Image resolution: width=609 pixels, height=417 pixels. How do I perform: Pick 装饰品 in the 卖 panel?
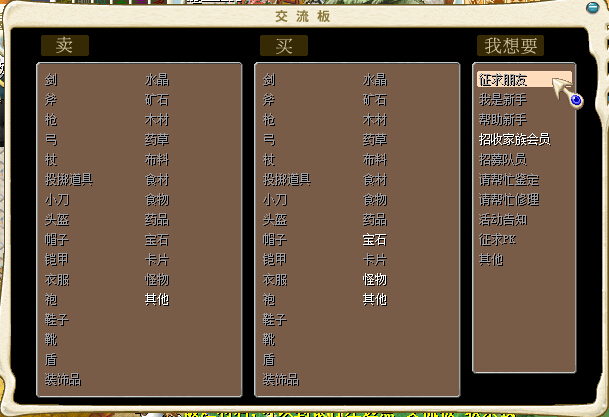tap(63, 379)
